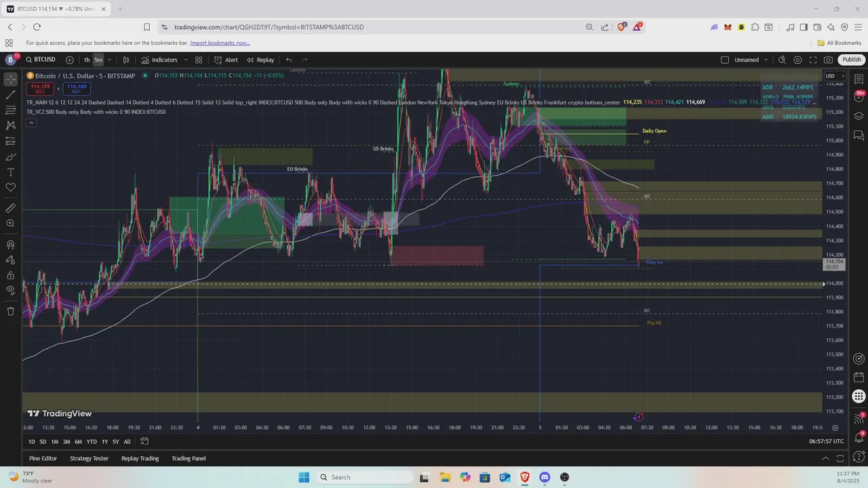This screenshot has height=488, width=868.
Task: Start Bar Replay mode
Action: [x=260, y=60]
